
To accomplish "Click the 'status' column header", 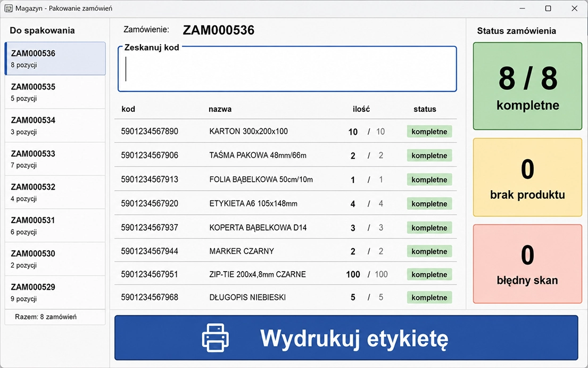I will [425, 109].
